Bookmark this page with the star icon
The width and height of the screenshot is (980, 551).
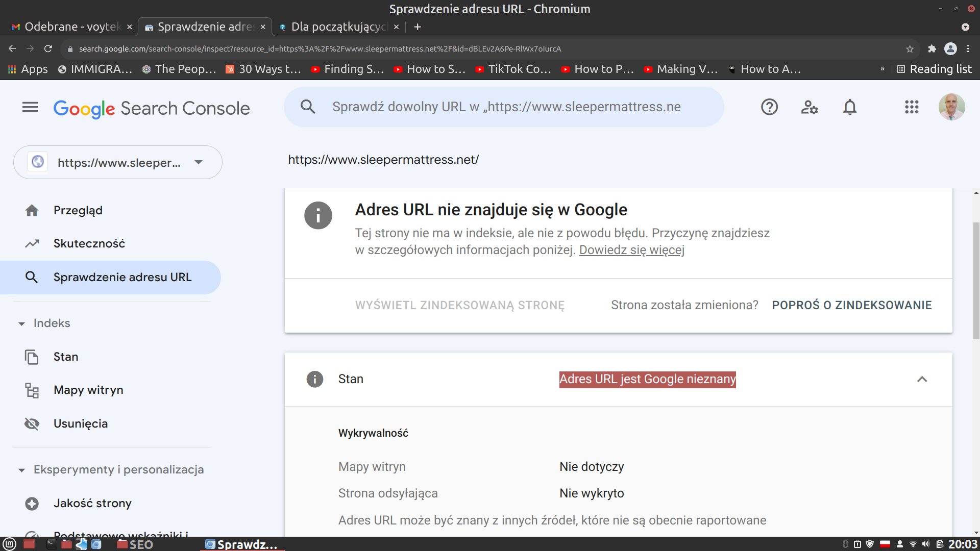[x=910, y=48]
